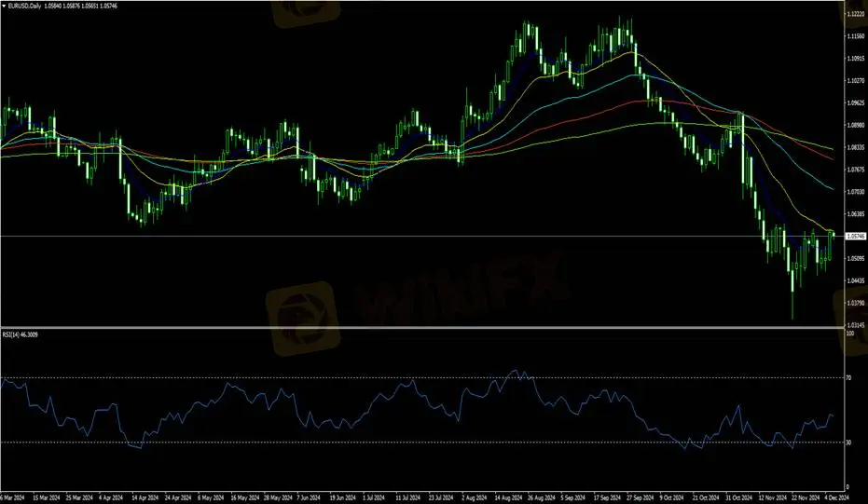
Task: Click the 11 Jul 2024 date label
Action: click(x=408, y=497)
